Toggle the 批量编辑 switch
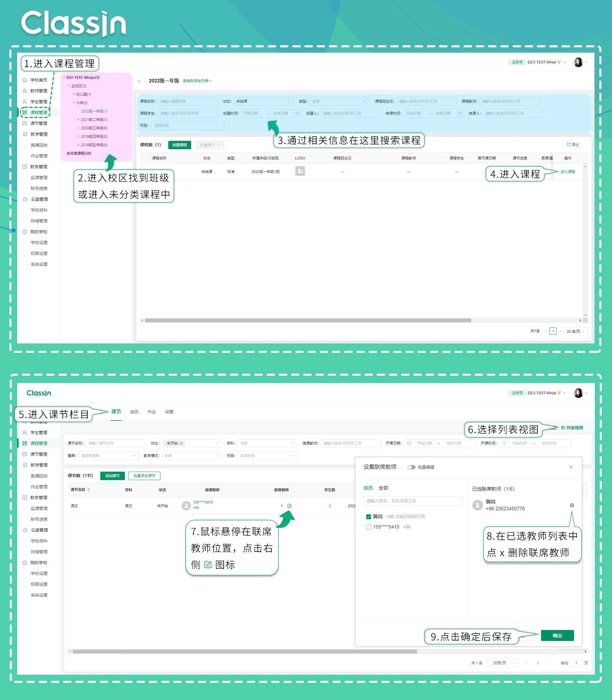This screenshot has height=700, width=612. pos(411,467)
